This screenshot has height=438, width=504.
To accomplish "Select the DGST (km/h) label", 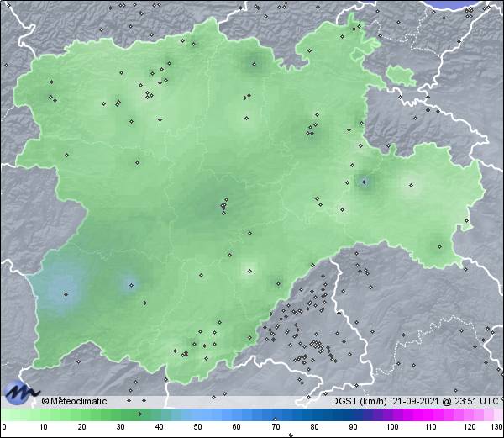I will (359, 401).
